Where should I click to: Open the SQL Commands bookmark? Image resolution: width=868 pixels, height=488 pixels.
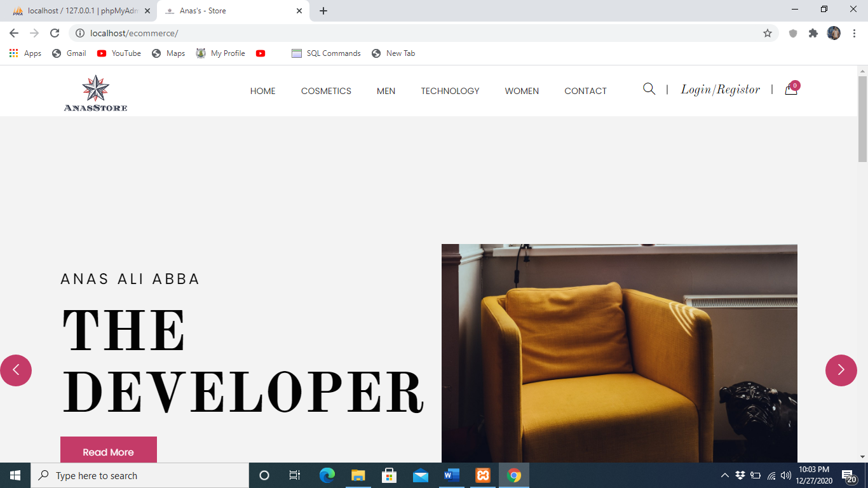tap(326, 53)
